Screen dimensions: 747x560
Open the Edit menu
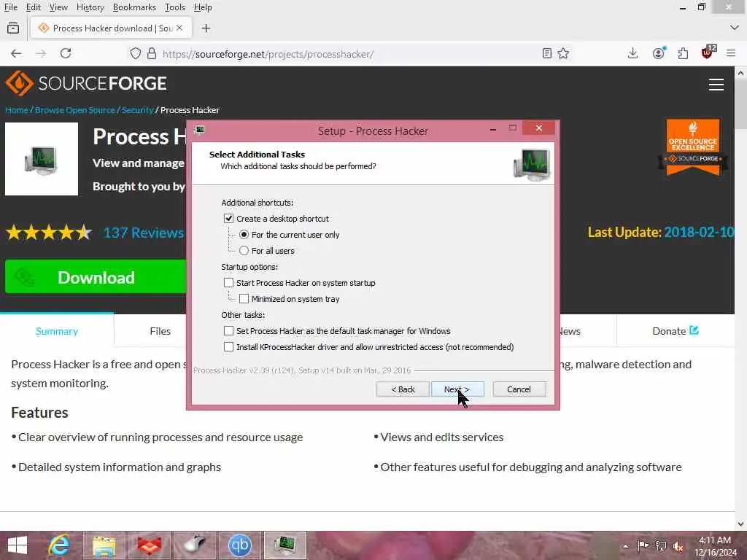[34, 7]
